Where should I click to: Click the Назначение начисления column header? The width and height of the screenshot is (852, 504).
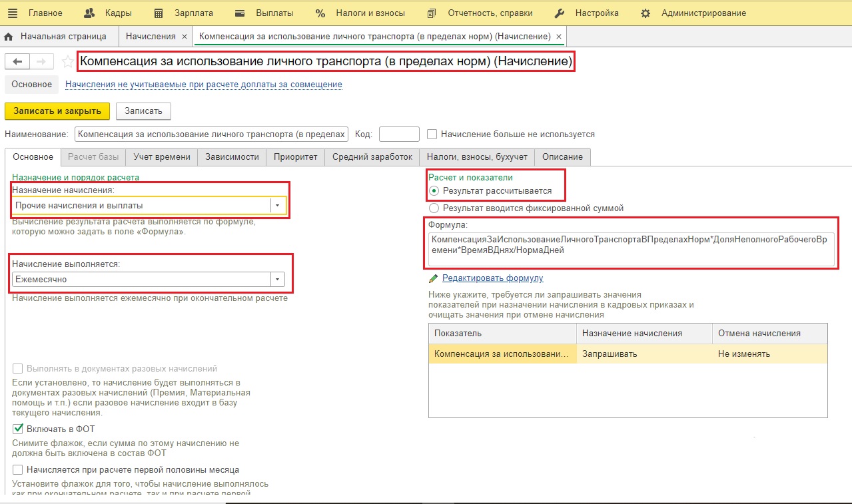[x=645, y=333]
